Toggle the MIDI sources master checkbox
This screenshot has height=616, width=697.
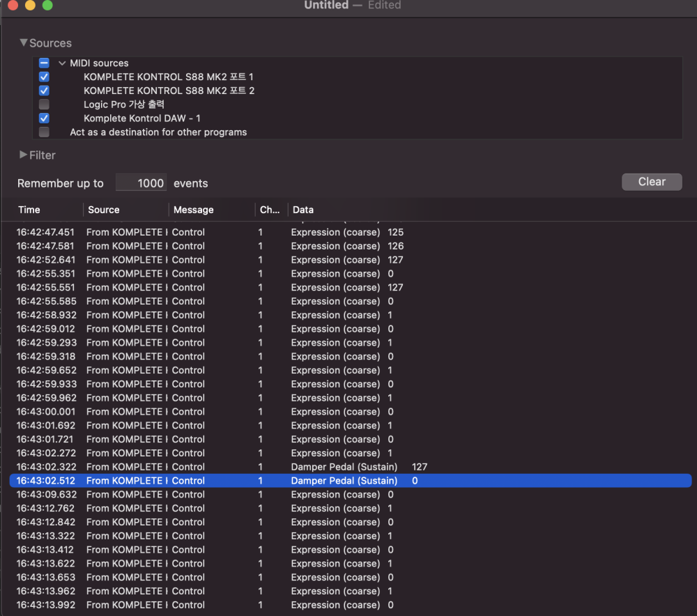(44, 63)
